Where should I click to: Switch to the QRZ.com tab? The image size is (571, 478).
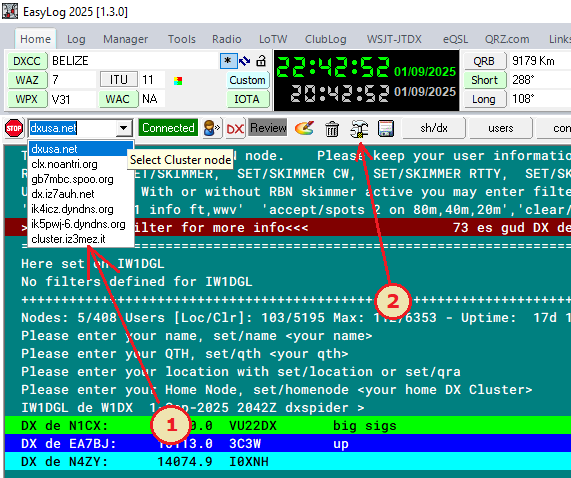click(507, 39)
